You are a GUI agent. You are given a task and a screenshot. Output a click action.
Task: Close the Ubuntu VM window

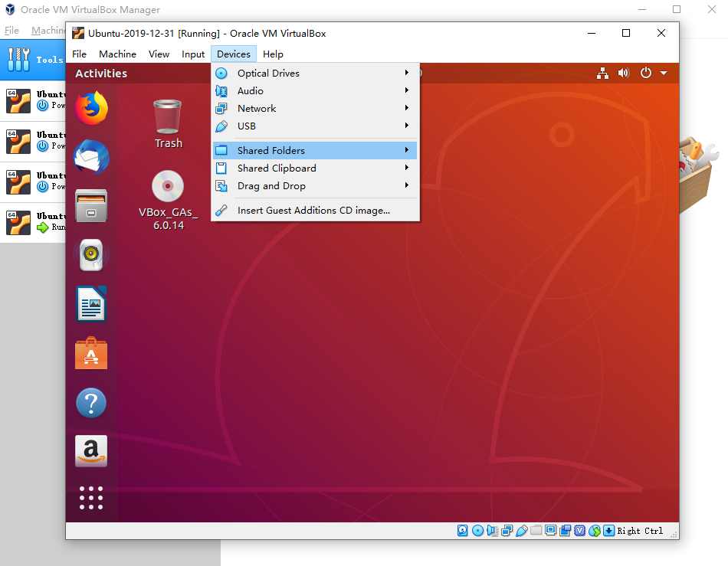coord(661,33)
